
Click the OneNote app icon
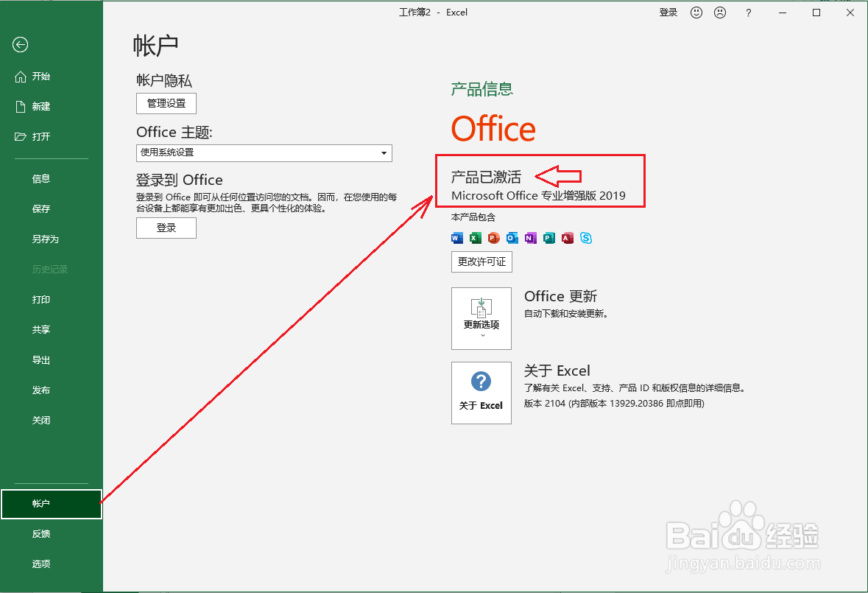[530, 238]
